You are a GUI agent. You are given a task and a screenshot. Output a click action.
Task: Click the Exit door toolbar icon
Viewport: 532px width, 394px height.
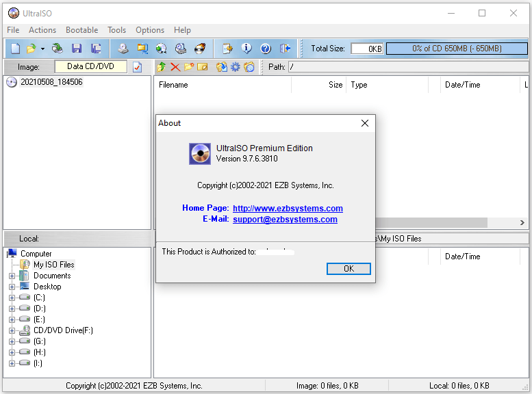285,49
